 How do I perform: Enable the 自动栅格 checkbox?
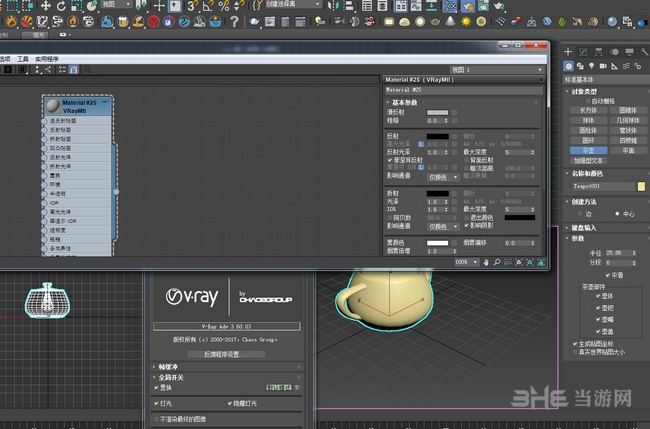[x=588, y=101]
